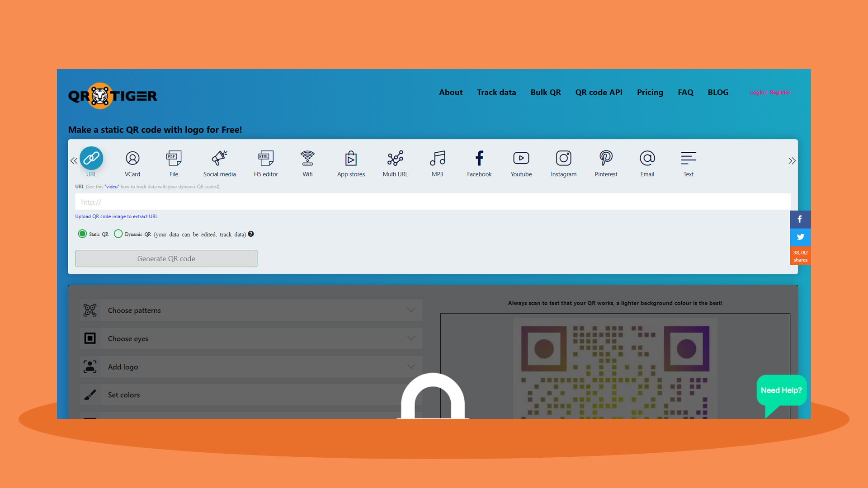Open the H5 editor QR option
The height and width of the screenshot is (488, 868).
pyautogui.click(x=265, y=163)
